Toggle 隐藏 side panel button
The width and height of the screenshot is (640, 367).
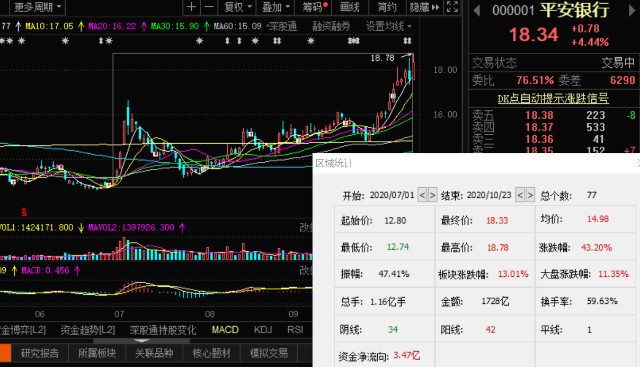tap(425, 7)
